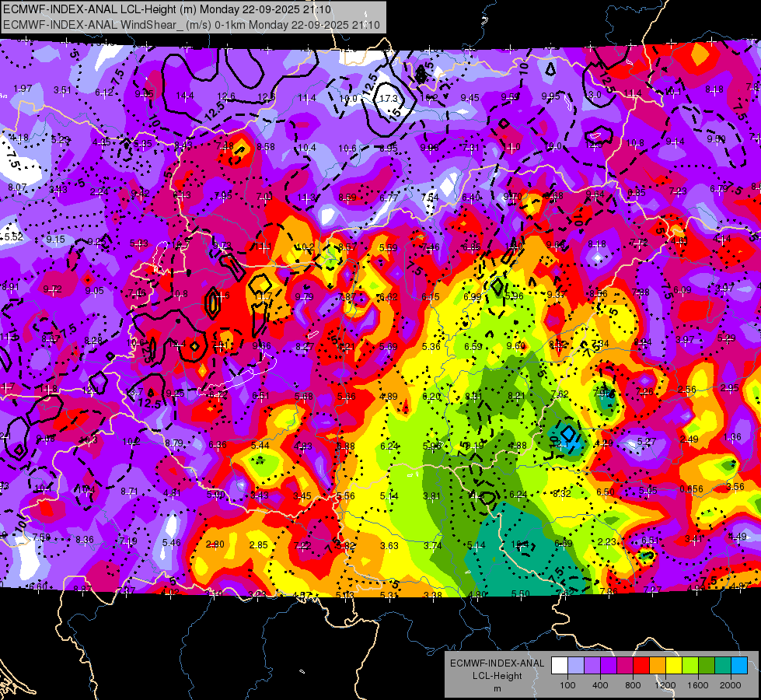The height and width of the screenshot is (700, 761).
Task: Click the blue diamond contour marker
Action: [568, 432]
